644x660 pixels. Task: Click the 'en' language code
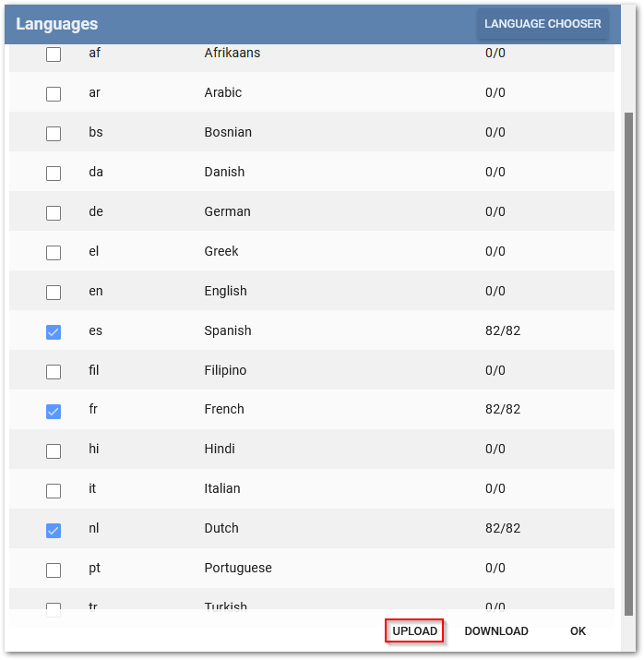pyautogui.click(x=96, y=291)
